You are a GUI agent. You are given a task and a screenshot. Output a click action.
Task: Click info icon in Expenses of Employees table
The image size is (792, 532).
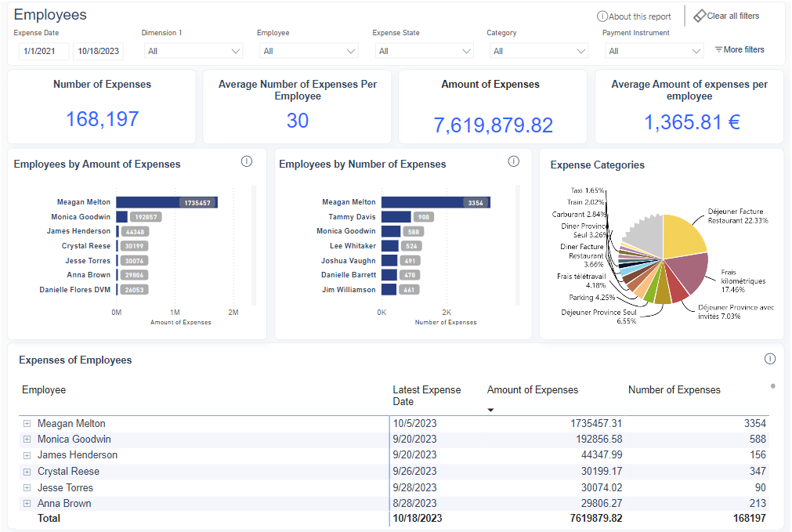(x=770, y=359)
